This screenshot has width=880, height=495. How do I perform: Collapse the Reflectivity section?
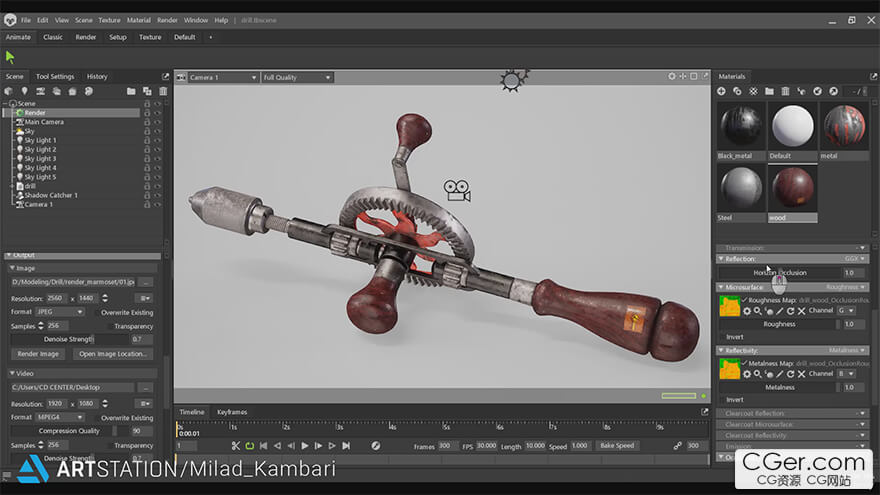click(x=721, y=350)
